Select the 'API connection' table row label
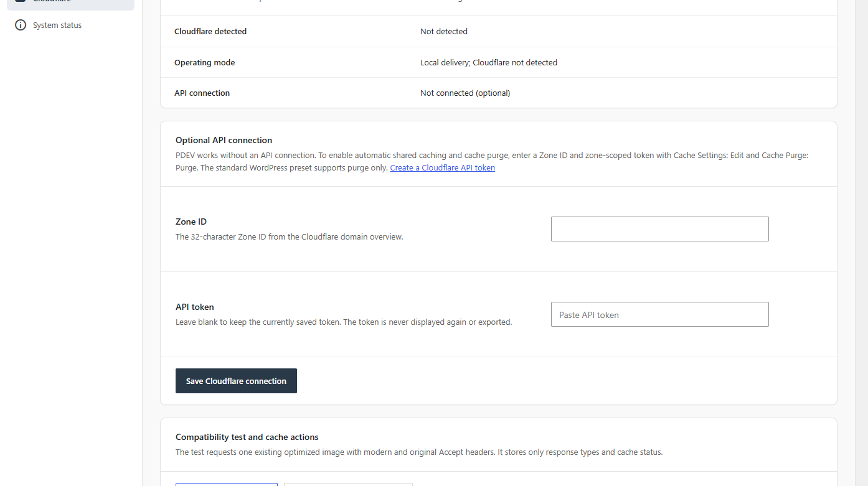Screen dimensions: 868x486 pyautogui.click(x=202, y=93)
